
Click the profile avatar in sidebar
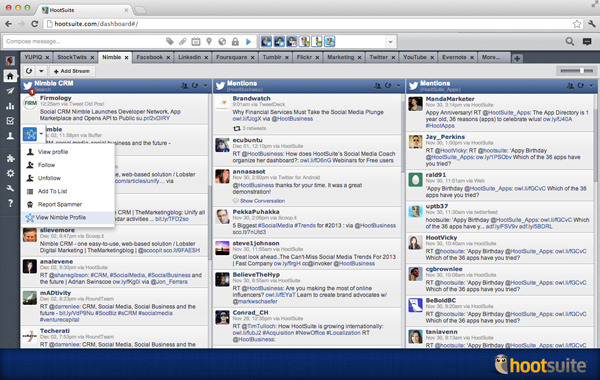tap(10, 60)
